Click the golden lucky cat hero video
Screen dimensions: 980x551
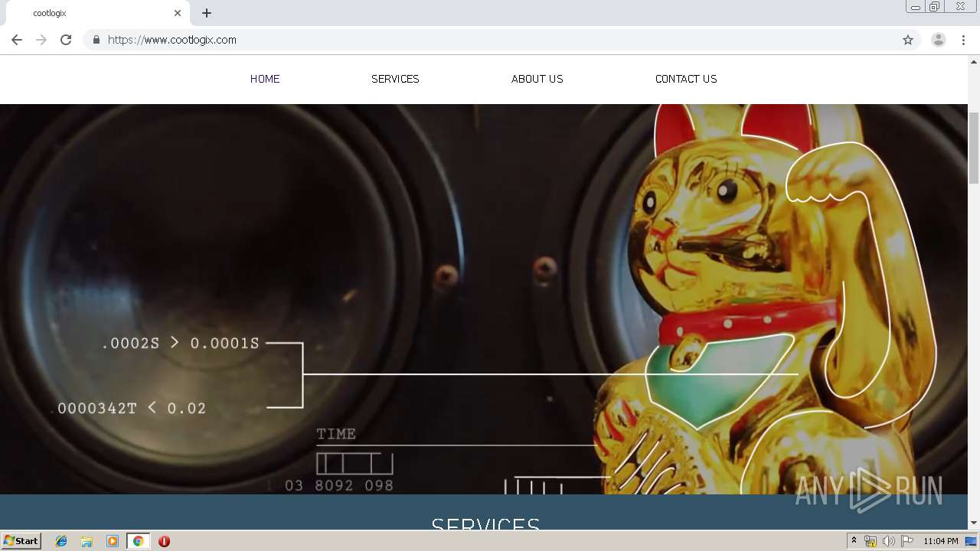[x=484, y=298]
